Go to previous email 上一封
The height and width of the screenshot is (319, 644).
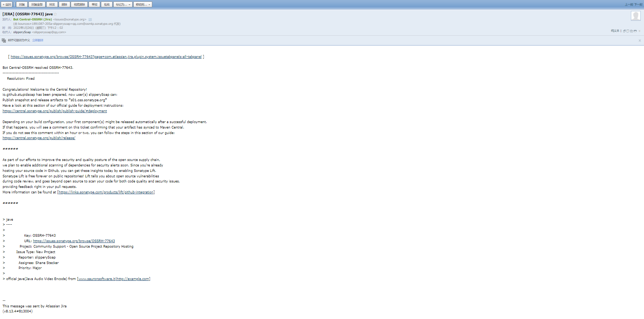click(629, 4)
